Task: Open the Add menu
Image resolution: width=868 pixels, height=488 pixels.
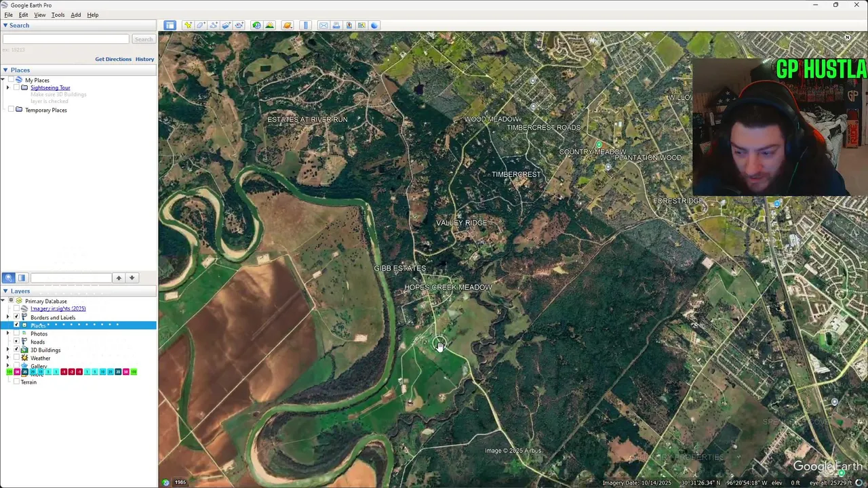Action: (x=76, y=15)
